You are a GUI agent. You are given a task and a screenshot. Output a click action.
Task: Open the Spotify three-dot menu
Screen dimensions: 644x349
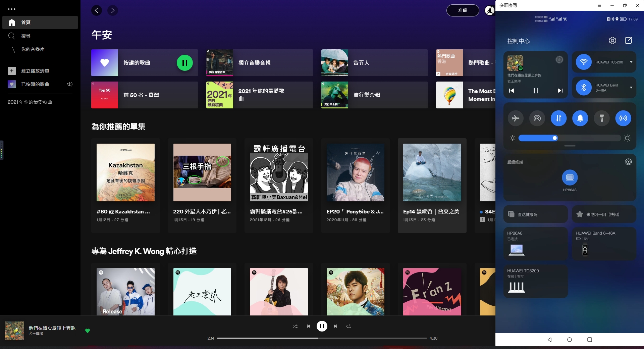(12, 9)
